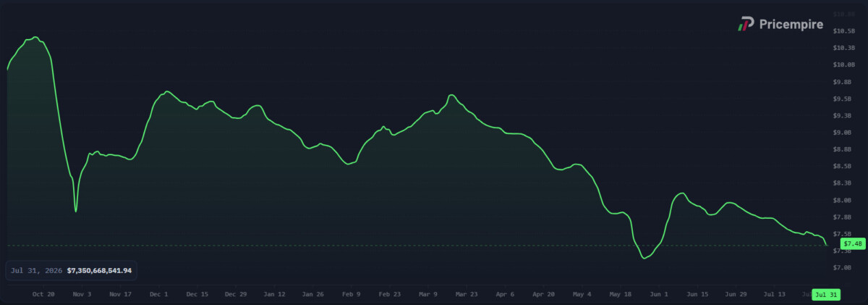Click the Feb 23 x-axis label
The width and height of the screenshot is (868, 305).
click(389, 295)
